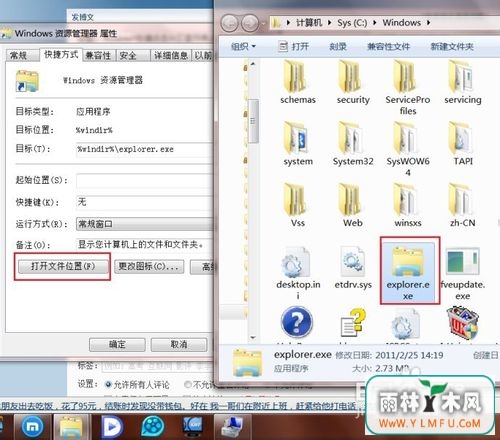Open the schemas folder

click(297, 82)
